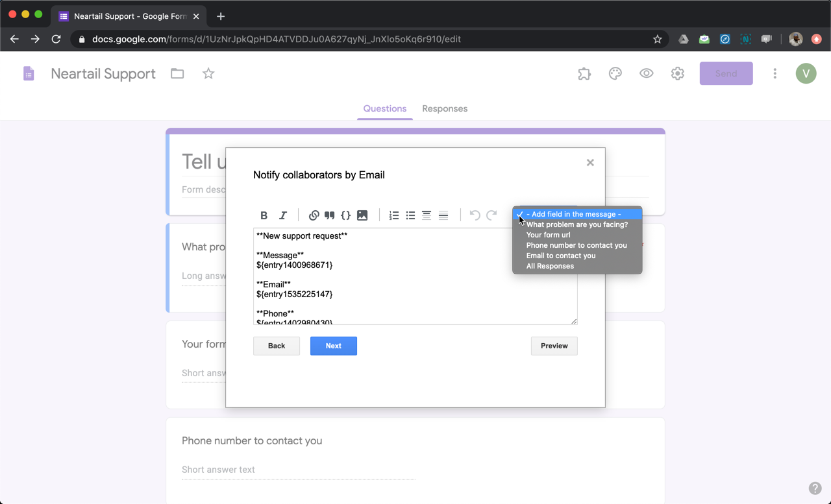
Task: Create a bulleted list
Action: [x=410, y=215]
